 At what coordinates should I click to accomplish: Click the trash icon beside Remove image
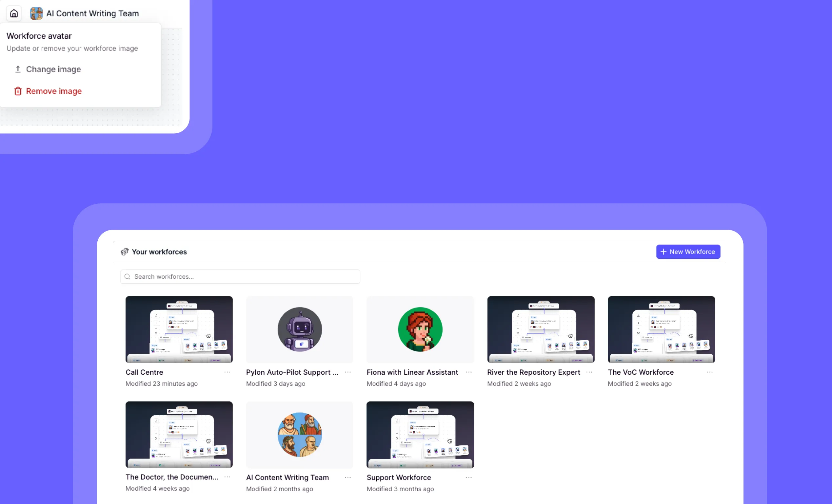pyautogui.click(x=18, y=91)
